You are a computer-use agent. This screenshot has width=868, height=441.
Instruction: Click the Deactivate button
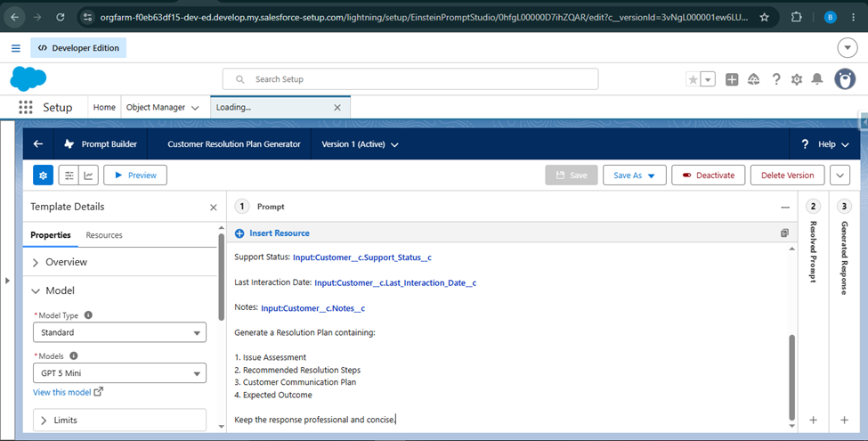click(709, 176)
